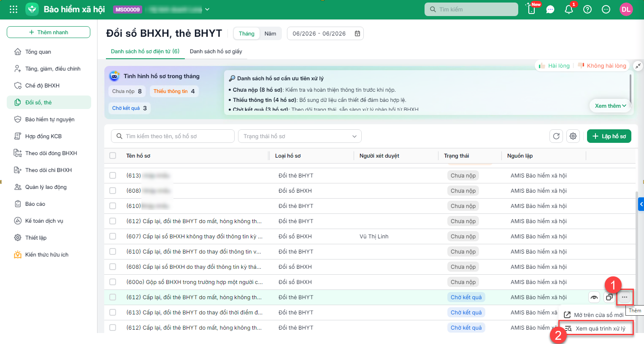Filter by Chờ kết quả 3 chip

point(129,108)
